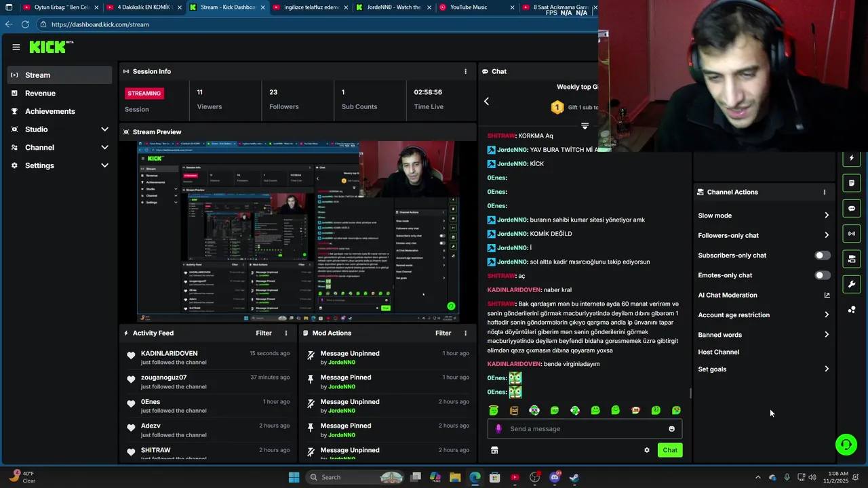Click the document note sidebar icon
Image resolution: width=868 pixels, height=488 pixels.
click(x=852, y=183)
